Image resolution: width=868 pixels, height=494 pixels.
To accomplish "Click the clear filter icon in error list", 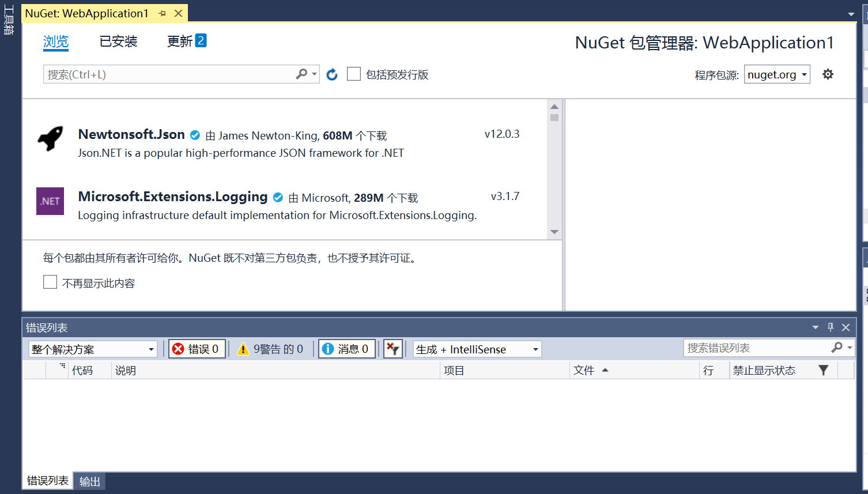I will [393, 349].
